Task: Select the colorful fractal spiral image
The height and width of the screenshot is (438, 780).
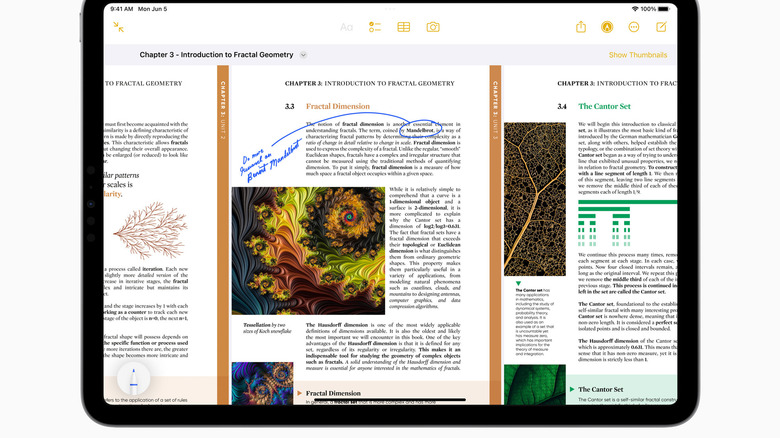Action: click(307, 250)
